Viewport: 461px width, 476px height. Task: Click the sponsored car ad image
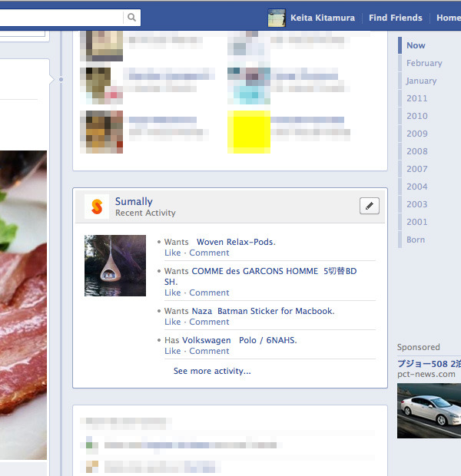pos(429,411)
